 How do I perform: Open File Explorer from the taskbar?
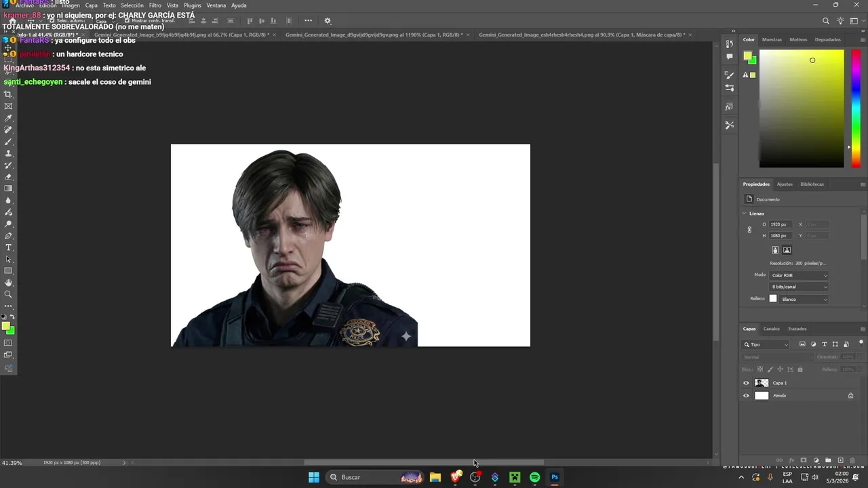click(435, 477)
